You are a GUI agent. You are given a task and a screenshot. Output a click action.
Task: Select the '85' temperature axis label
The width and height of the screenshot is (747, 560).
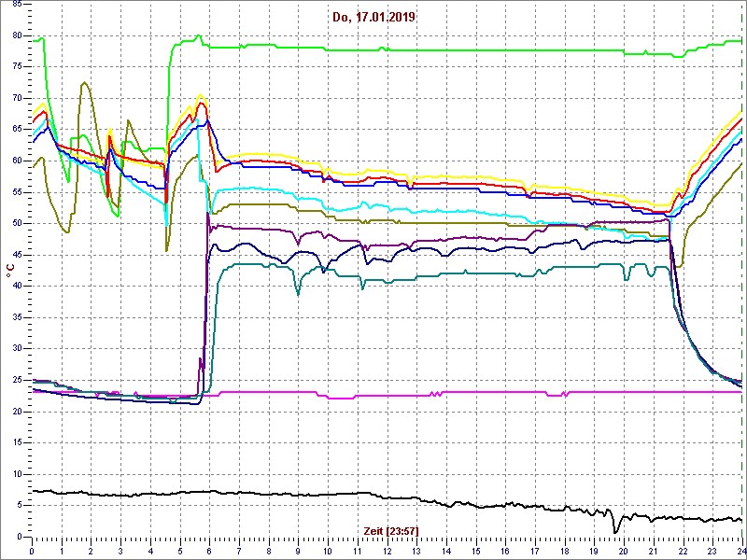click(17, 4)
